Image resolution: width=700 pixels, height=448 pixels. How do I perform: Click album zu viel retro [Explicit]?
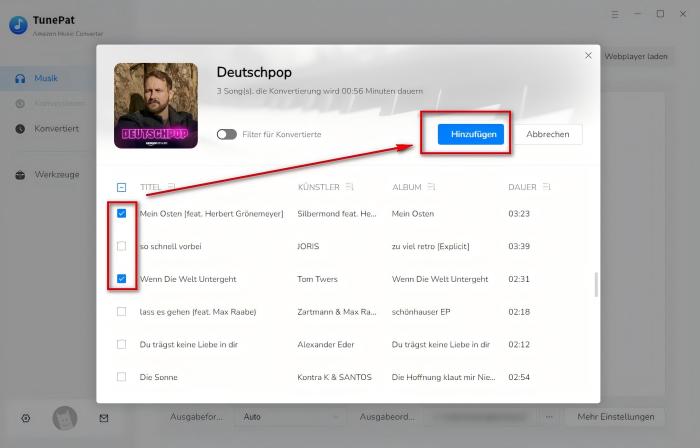(430, 246)
